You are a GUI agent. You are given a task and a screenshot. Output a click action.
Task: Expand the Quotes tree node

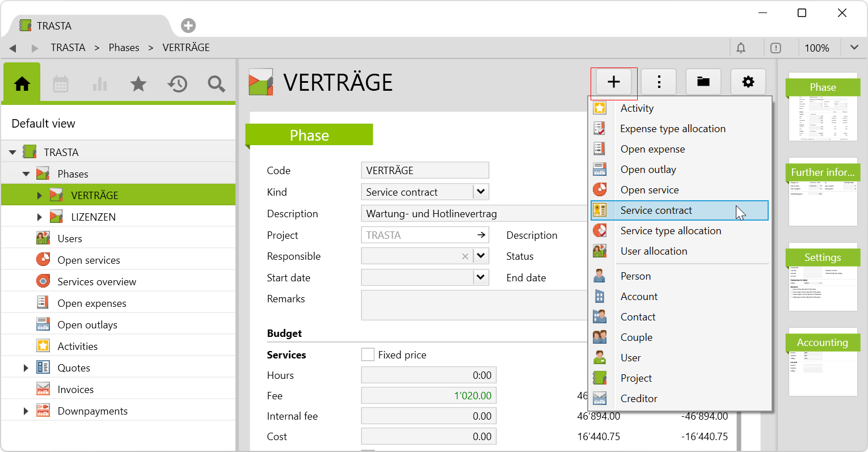click(26, 368)
